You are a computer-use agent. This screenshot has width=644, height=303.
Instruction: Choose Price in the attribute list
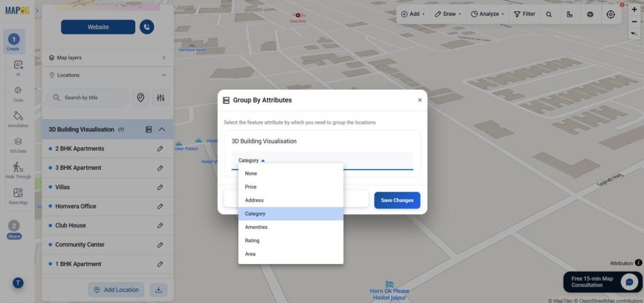click(291, 187)
